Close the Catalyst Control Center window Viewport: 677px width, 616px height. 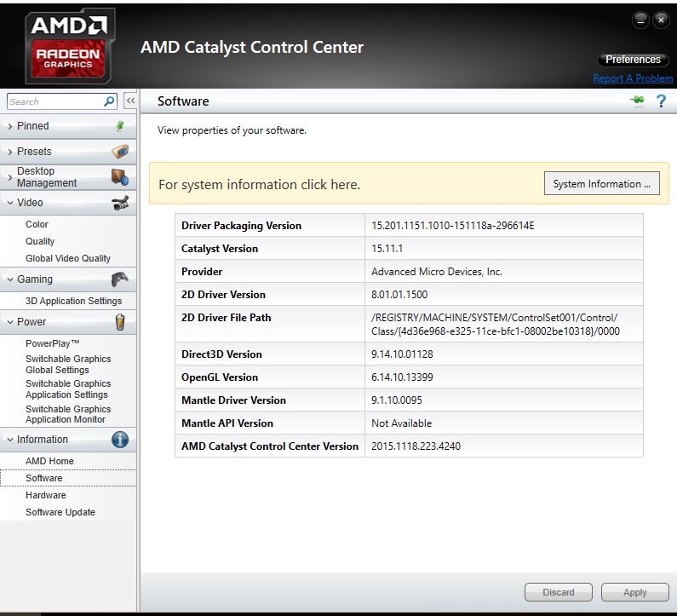[661, 20]
